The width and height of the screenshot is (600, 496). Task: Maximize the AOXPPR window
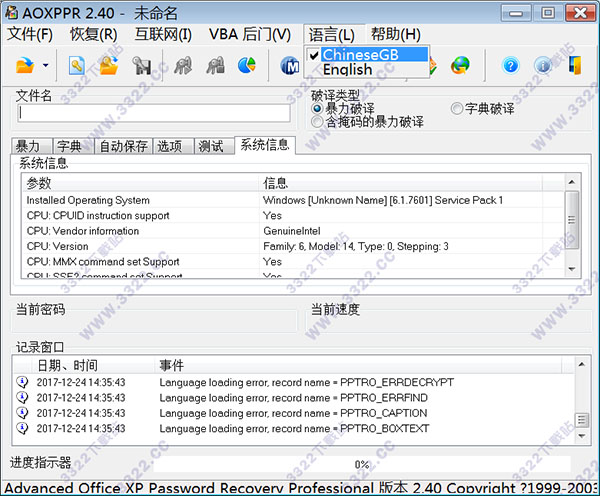point(548,13)
